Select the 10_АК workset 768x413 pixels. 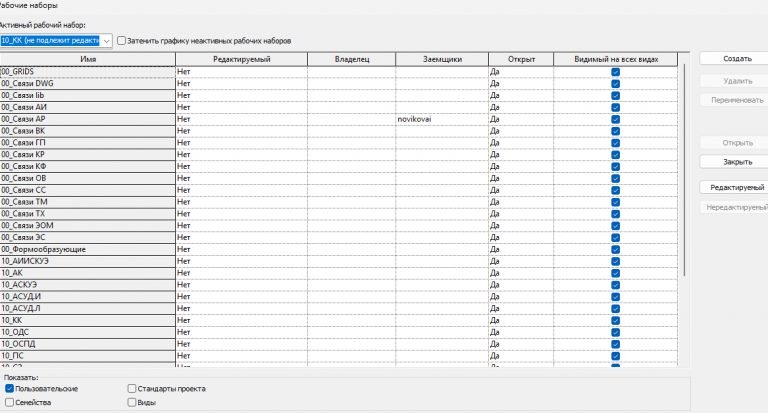[88, 273]
